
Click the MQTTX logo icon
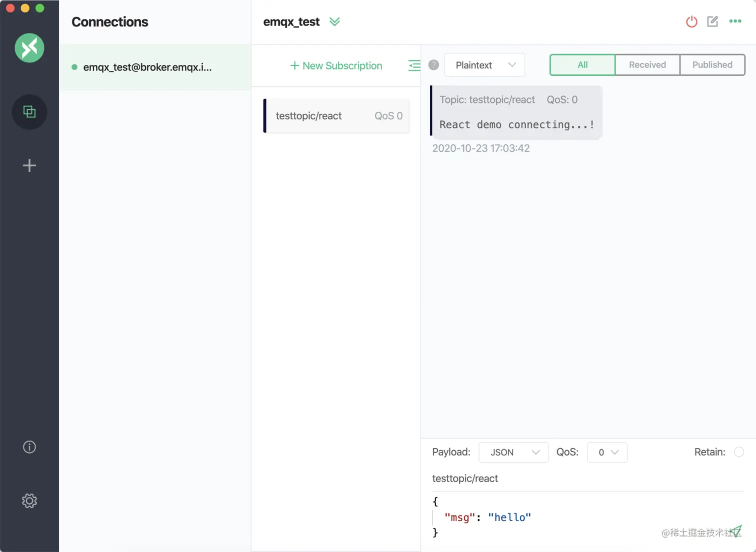29,48
